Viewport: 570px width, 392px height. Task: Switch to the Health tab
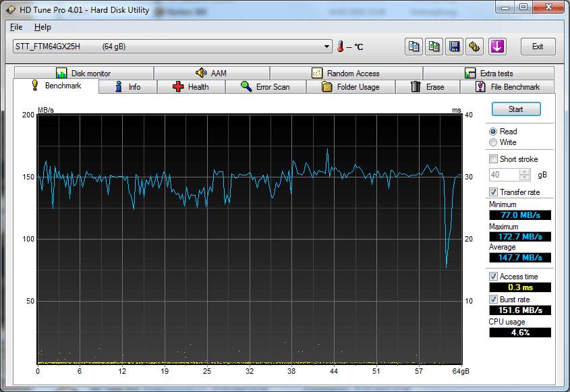[x=191, y=87]
